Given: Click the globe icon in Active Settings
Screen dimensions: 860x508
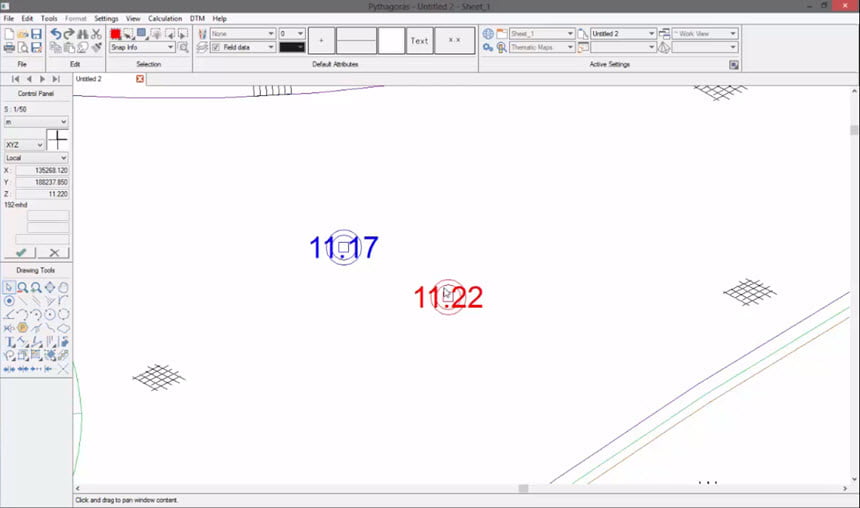Looking at the screenshot, I should click(488, 34).
